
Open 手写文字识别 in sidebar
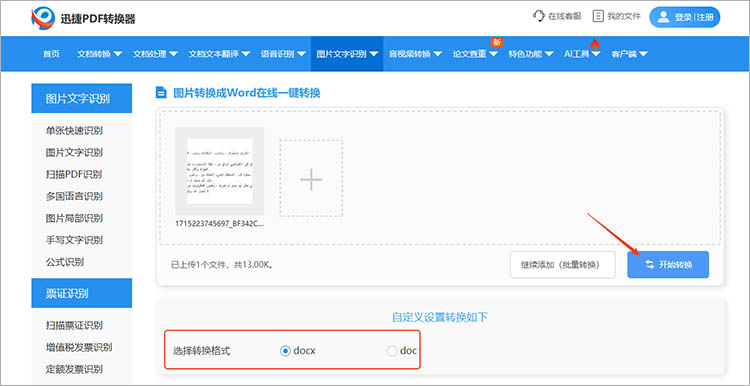(74, 240)
